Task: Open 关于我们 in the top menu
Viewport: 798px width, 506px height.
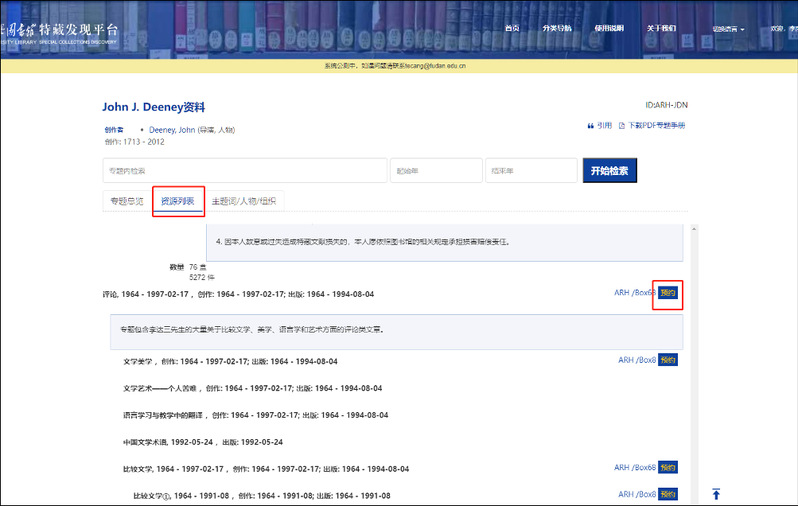Action: point(661,28)
